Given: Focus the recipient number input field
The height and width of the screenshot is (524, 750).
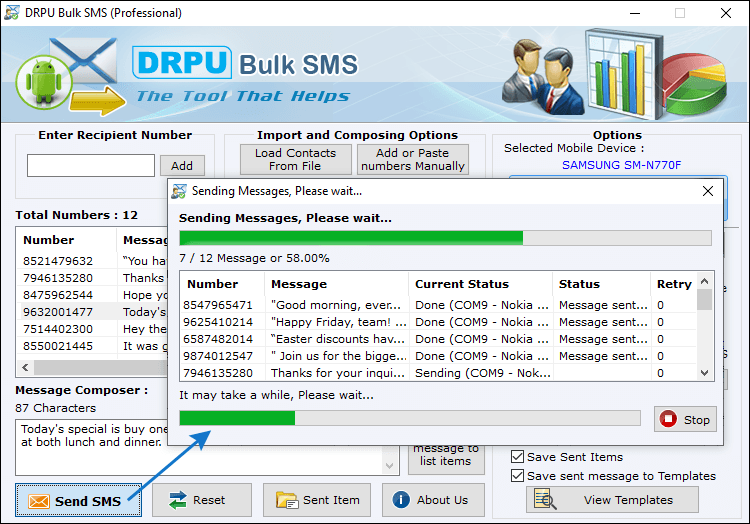Looking at the screenshot, I should (x=91, y=165).
